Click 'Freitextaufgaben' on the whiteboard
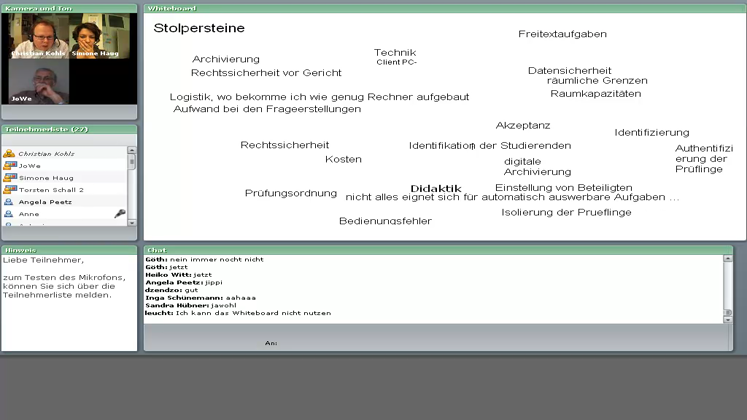 [x=563, y=34]
